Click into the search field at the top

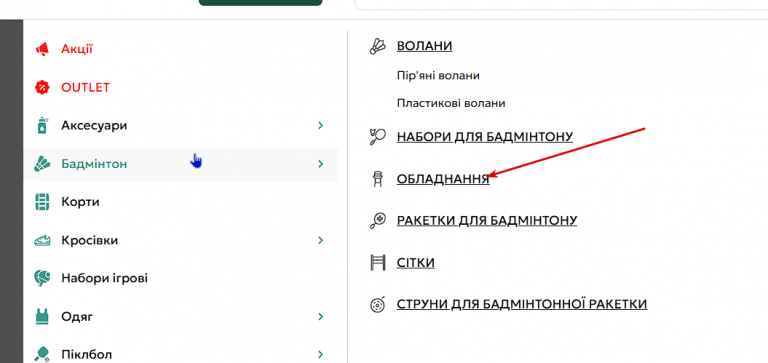561,4
